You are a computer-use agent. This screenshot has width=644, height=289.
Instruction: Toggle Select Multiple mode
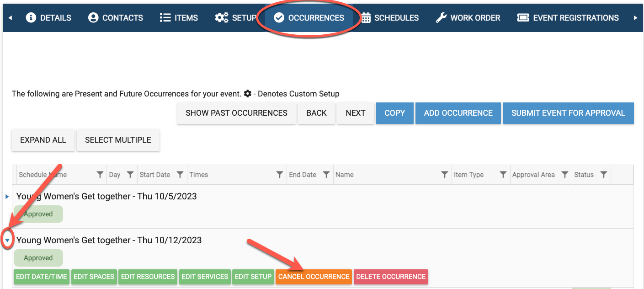point(118,140)
